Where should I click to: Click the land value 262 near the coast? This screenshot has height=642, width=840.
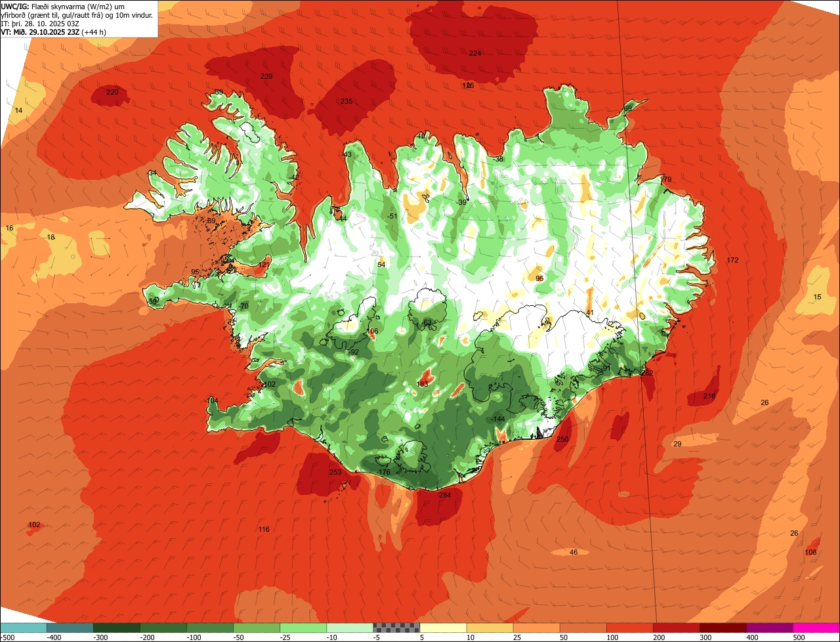[648, 373]
